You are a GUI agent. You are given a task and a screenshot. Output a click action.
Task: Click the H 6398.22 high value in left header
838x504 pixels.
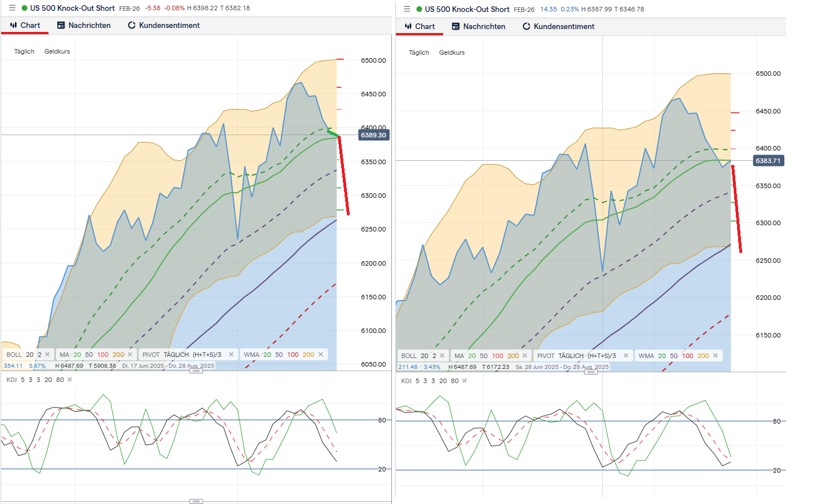[x=203, y=8]
